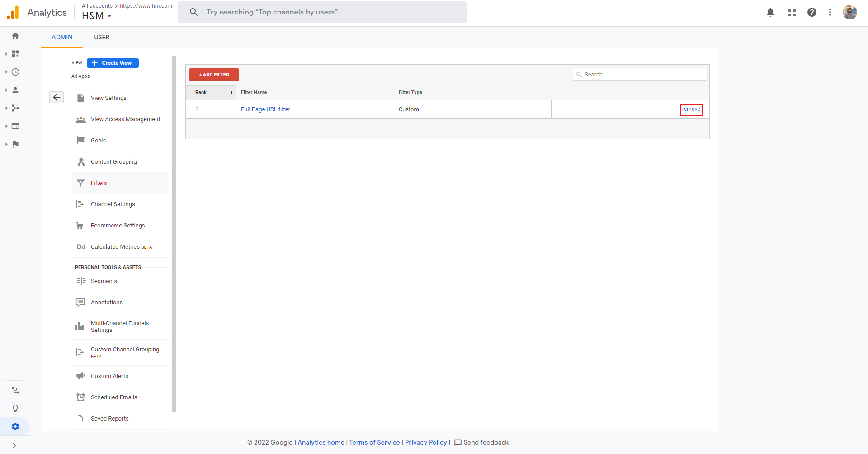This screenshot has width=868, height=454.
Task: Open the Attribution icon in sidebar
Action: [x=15, y=390]
